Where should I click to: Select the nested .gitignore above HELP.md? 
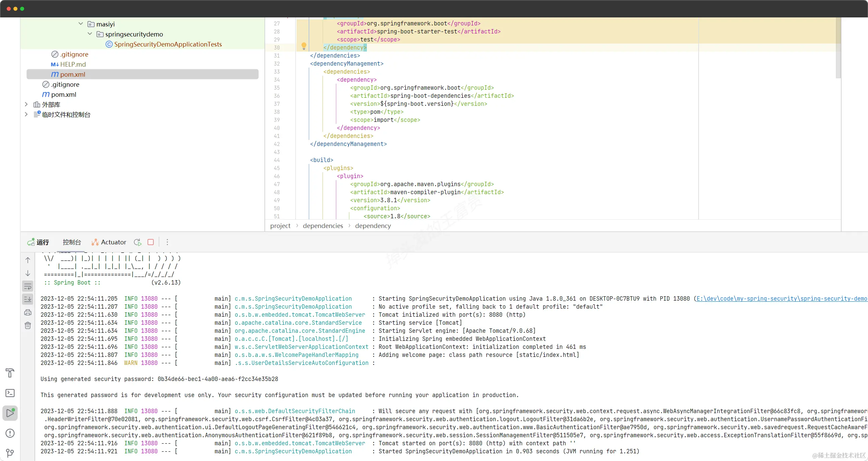tap(74, 54)
